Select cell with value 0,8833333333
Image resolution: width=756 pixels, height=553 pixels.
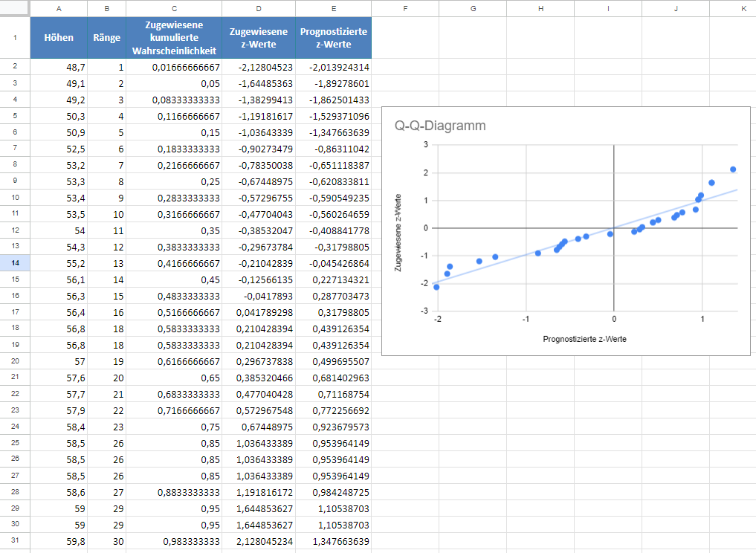pyautogui.click(x=174, y=492)
